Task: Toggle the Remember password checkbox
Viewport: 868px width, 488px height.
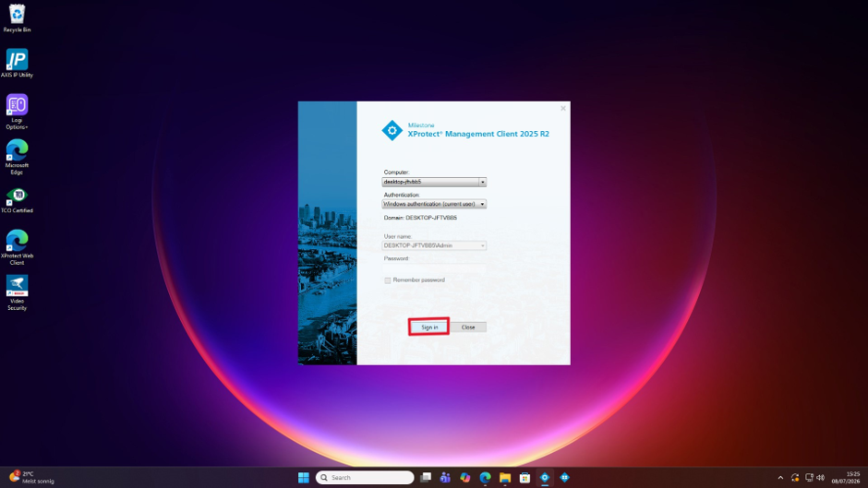Action: tap(388, 280)
